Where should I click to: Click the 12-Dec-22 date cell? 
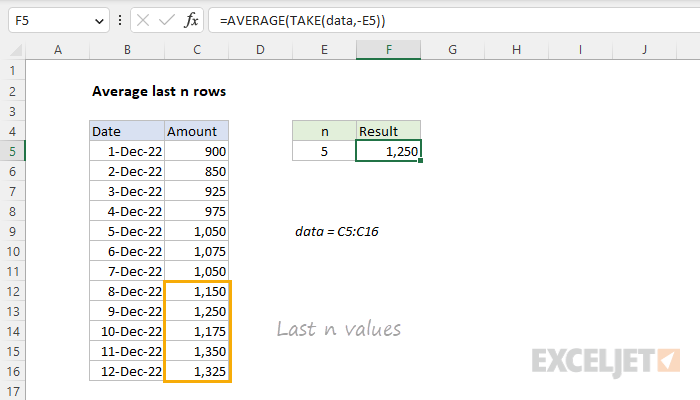(127, 371)
